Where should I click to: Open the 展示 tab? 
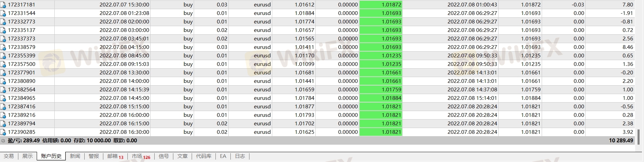pyautogui.click(x=28, y=156)
